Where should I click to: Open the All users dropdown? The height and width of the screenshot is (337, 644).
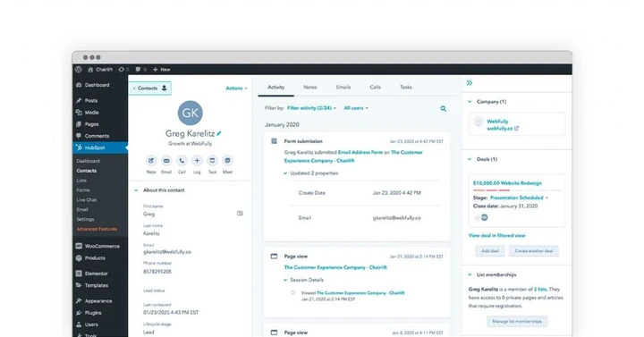[356, 108]
